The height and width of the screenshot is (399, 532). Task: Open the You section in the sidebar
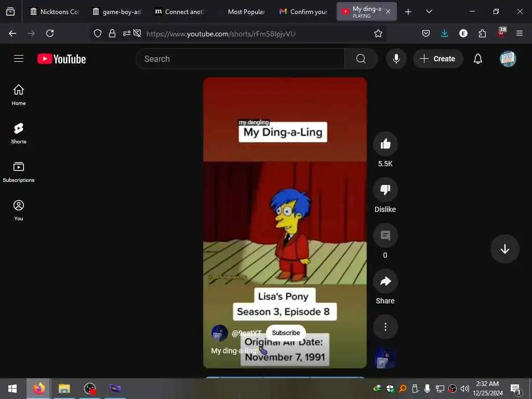(x=19, y=210)
